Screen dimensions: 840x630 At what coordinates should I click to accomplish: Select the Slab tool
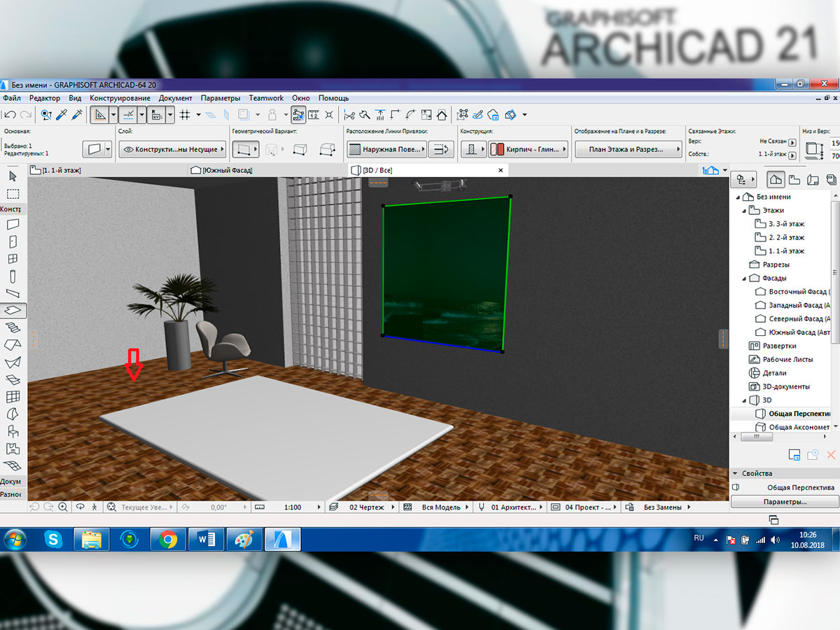tap(13, 310)
